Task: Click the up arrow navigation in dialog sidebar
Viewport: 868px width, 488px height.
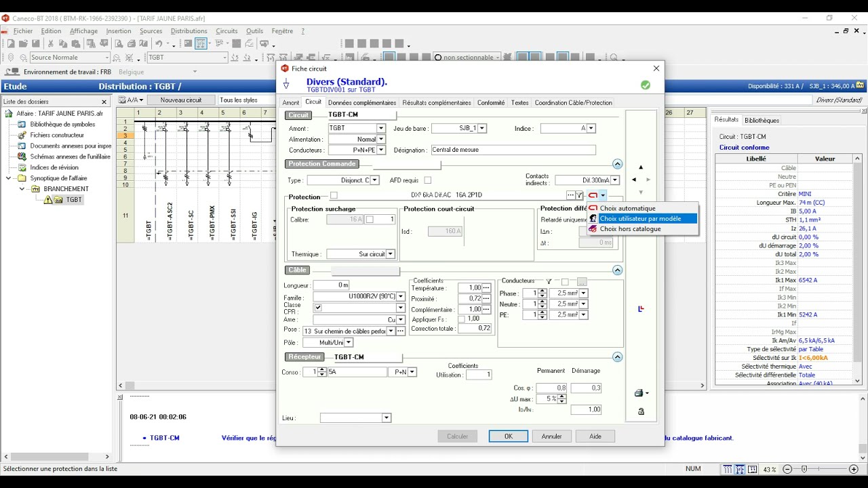Action: pyautogui.click(x=641, y=167)
